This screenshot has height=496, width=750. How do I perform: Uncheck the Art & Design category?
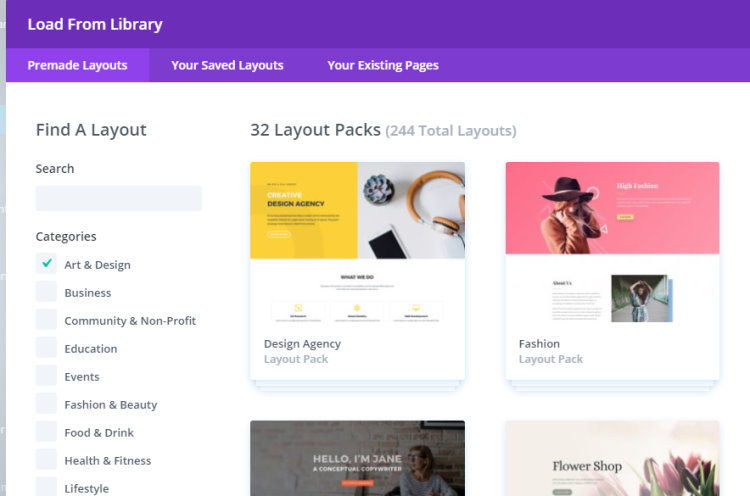pyautogui.click(x=46, y=264)
